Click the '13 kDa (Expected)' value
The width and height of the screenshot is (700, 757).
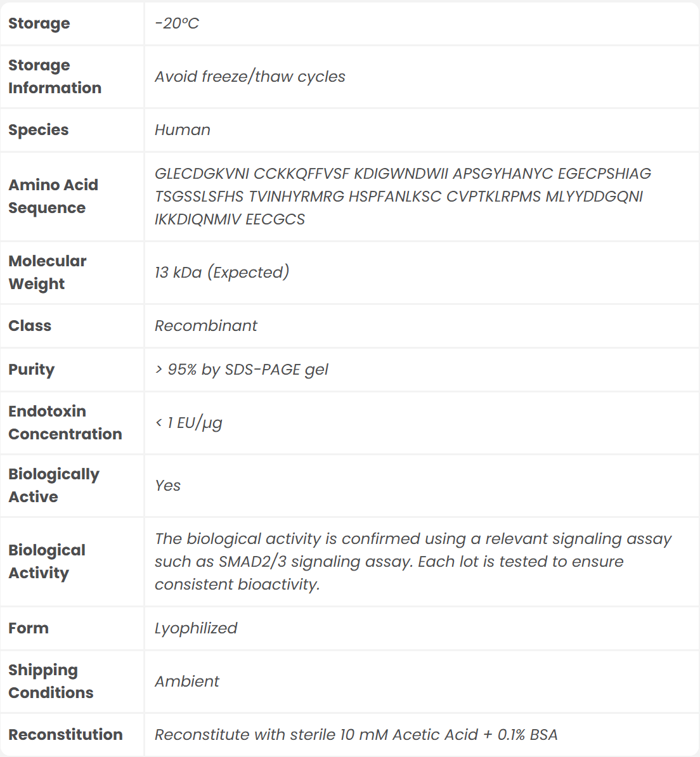[222, 273]
